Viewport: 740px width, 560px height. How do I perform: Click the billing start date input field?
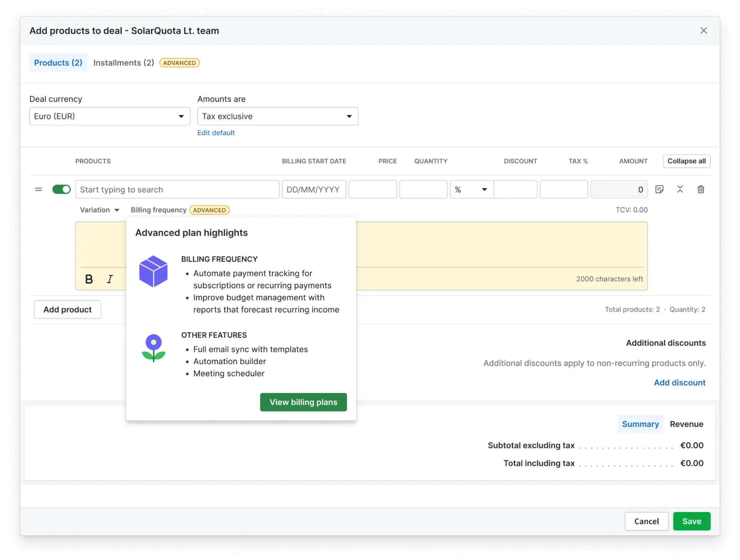point(314,189)
